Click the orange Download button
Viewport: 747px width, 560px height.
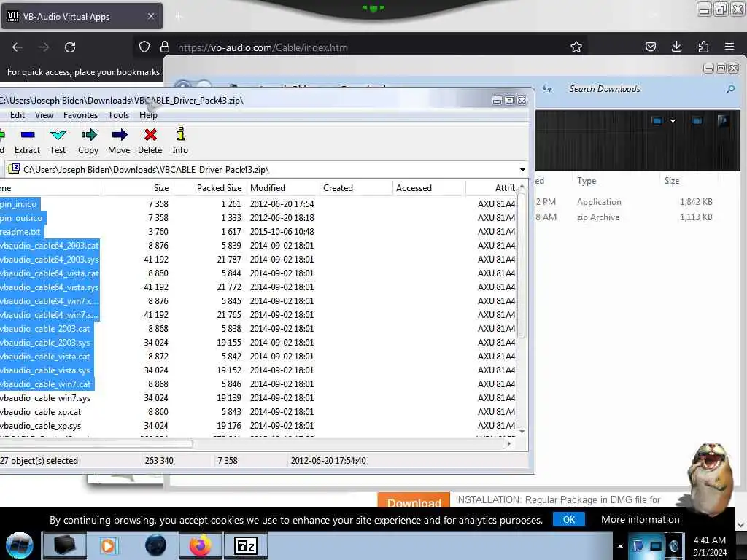coord(414,501)
